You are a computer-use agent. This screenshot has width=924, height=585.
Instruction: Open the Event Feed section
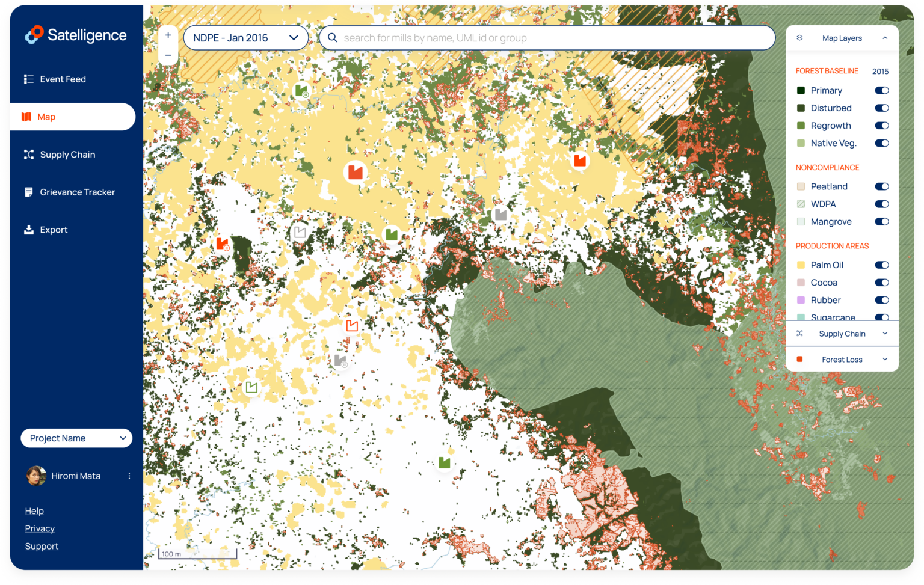tap(63, 79)
